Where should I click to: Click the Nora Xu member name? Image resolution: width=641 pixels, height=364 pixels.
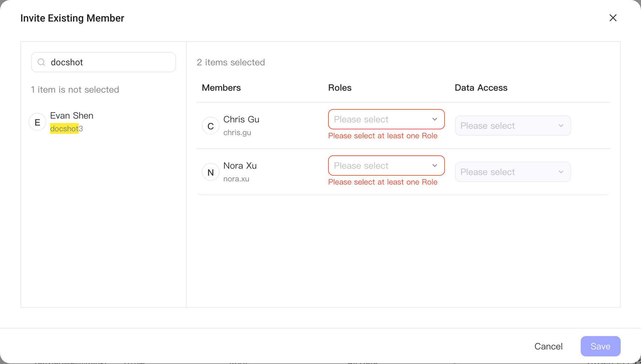click(x=240, y=166)
